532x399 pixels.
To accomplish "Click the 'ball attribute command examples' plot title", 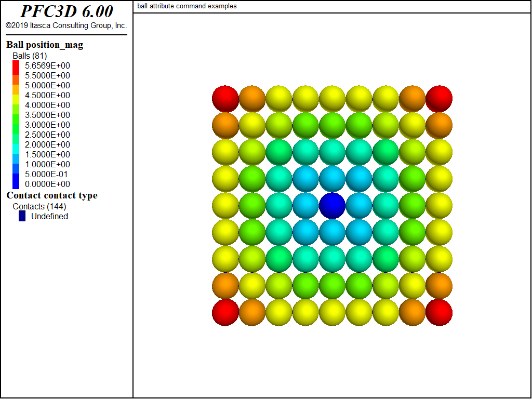I will 187,6.
